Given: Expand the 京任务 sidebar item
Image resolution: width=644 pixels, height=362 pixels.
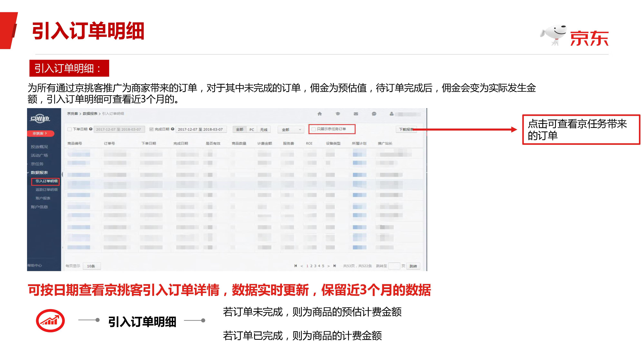Looking at the screenshot, I should 37,164.
